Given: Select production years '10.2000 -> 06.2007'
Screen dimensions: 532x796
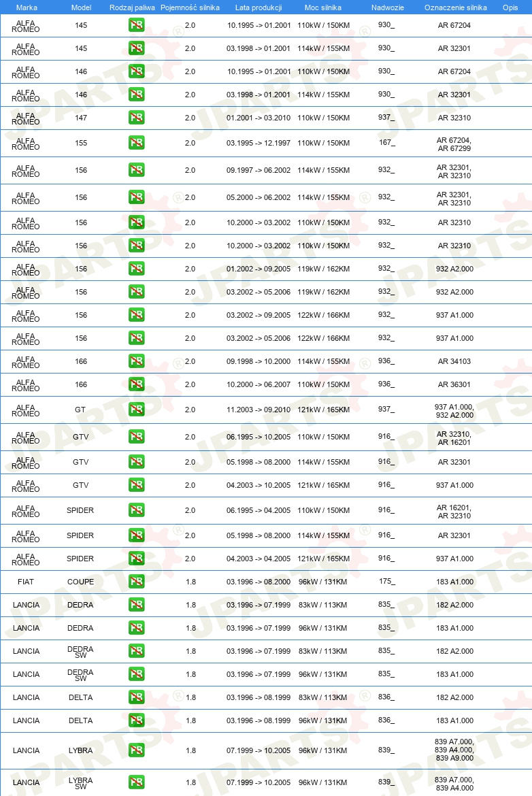Looking at the screenshot, I should pos(259,384).
